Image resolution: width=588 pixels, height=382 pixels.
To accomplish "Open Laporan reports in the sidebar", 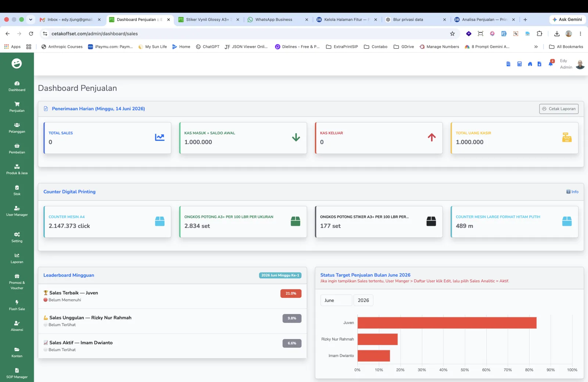I will (17, 258).
